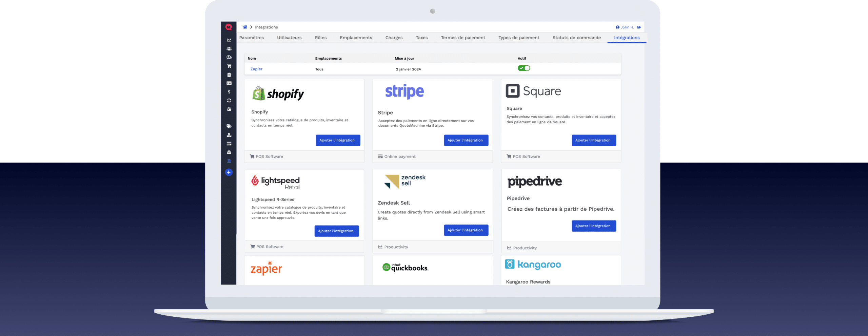This screenshot has height=336, width=868.
Task: Switch to the Rôles tab
Action: pyautogui.click(x=321, y=38)
